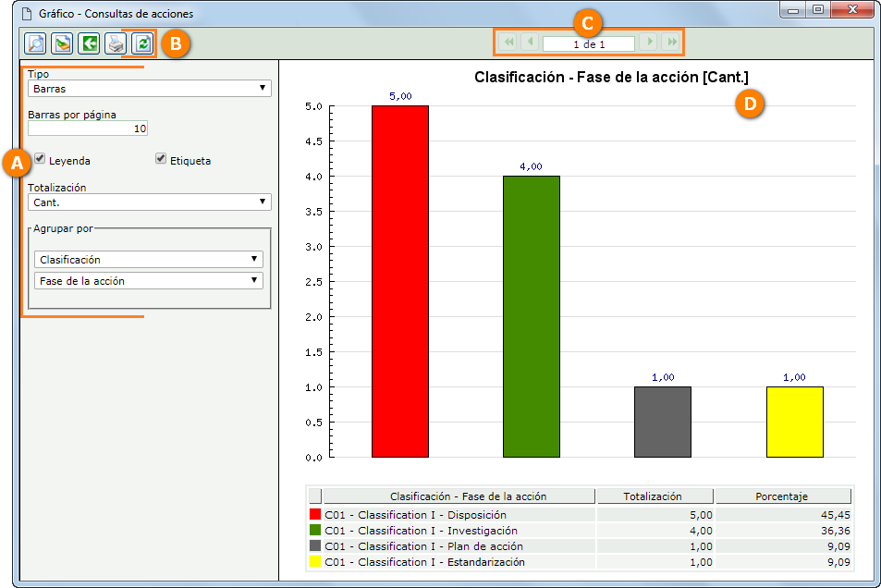Select row 'C01 - Classification I - Investigación'
This screenshot has width=881, height=588.
click(581, 531)
